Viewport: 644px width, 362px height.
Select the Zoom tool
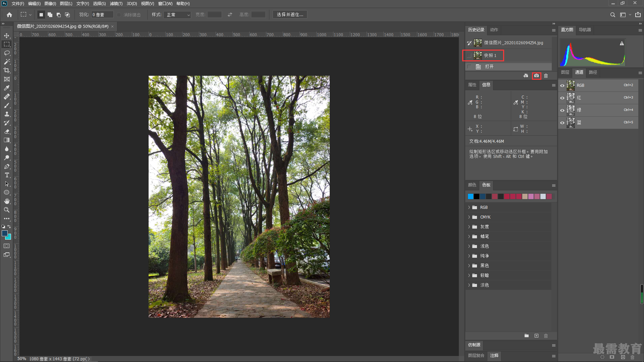click(7, 210)
